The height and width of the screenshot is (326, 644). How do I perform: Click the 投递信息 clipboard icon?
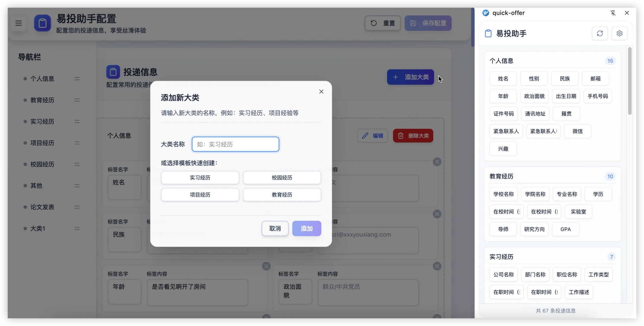(x=113, y=72)
